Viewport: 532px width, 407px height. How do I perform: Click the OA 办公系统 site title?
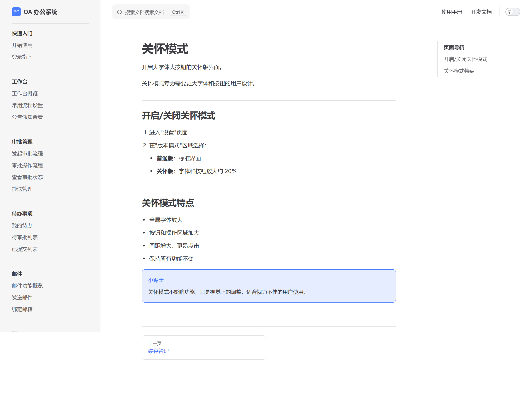pyautogui.click(x=40, y=12)
